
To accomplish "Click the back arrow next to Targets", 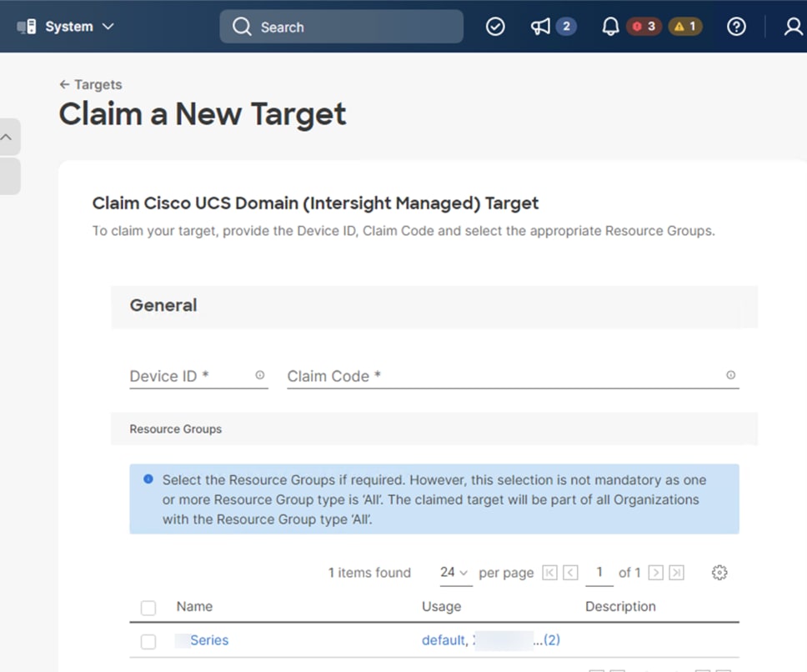I will point(64,84).
